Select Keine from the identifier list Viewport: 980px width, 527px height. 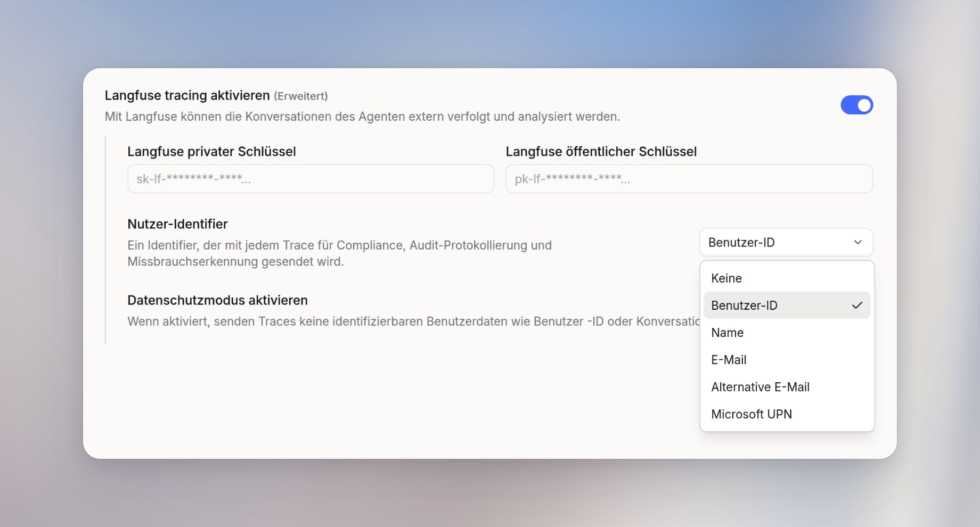[787, 278]
